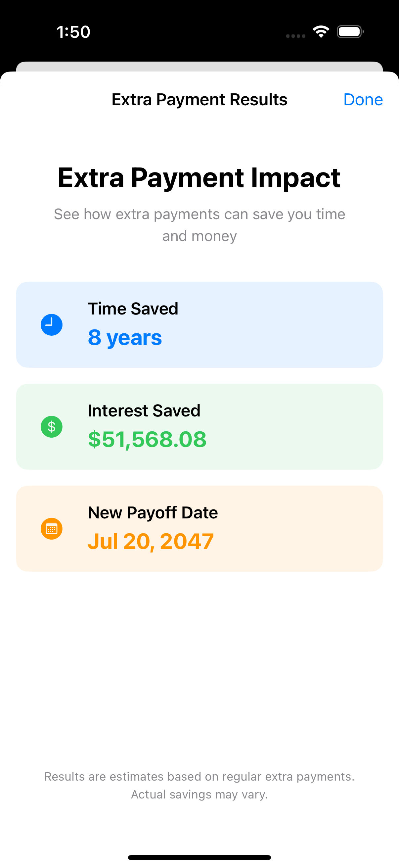Click the orange calendar icon
The height and width of the screenshot is (868, 399).
pyautogui.click(x=52, y=529)
